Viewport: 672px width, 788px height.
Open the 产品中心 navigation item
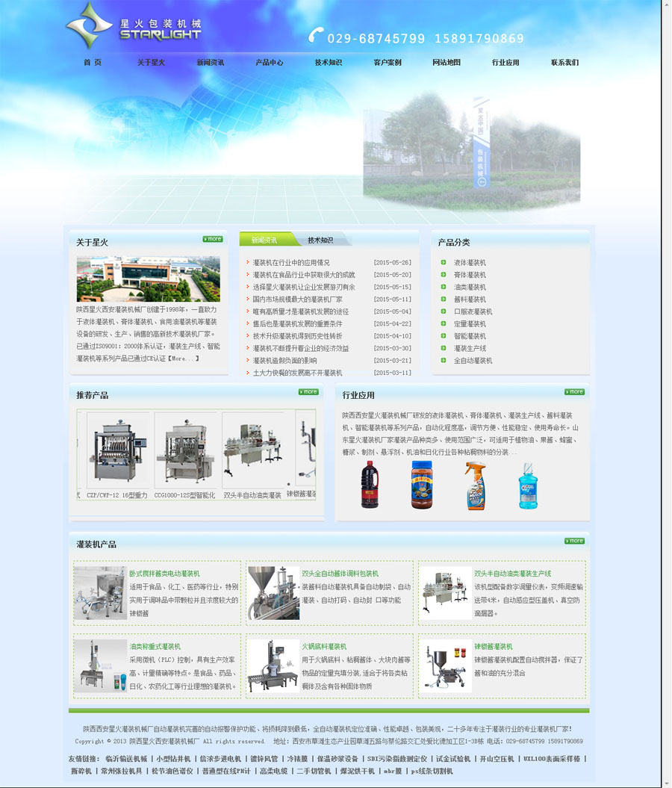coord(269,63)
